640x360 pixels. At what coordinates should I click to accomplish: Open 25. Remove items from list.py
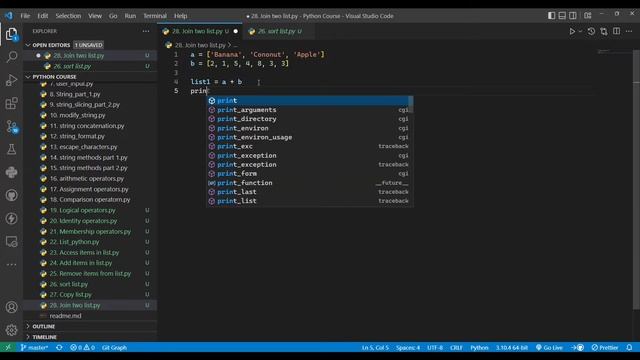tap(90, 273)
